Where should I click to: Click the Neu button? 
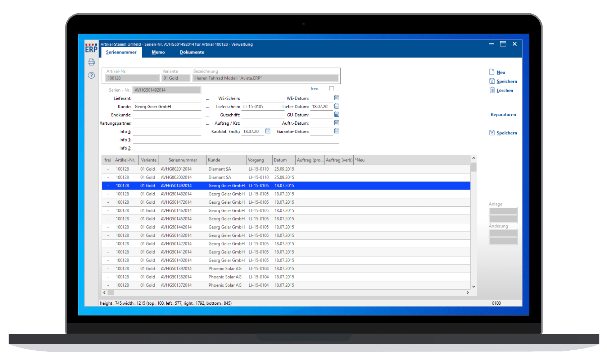pyautogui.click(x=501, y=72)
